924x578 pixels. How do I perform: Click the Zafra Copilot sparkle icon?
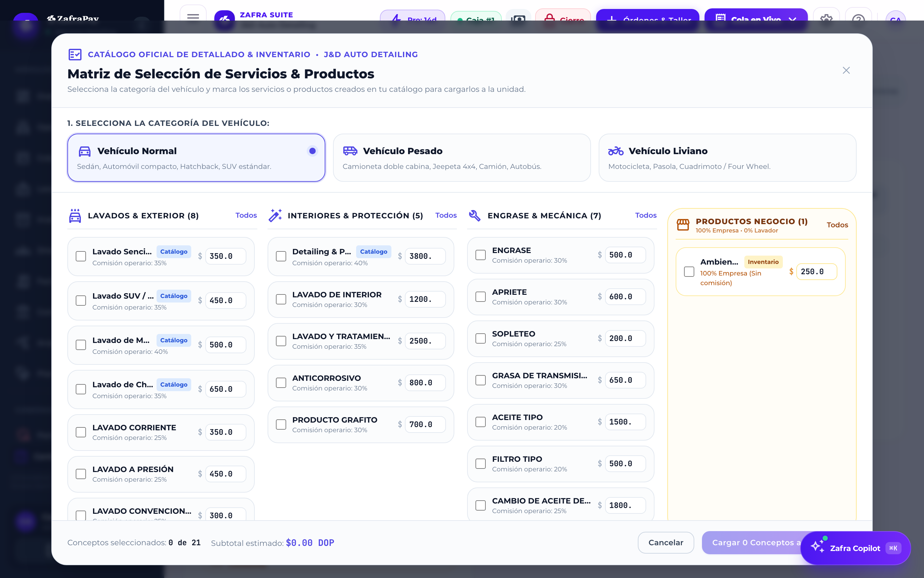[x=817, y=547]
